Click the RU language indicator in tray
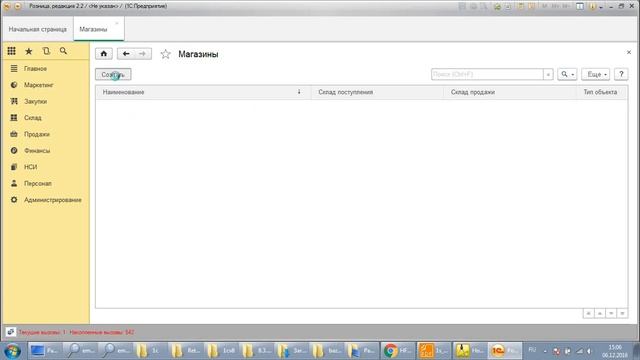This screenshot has height=360, width=640. pos(532,350)
